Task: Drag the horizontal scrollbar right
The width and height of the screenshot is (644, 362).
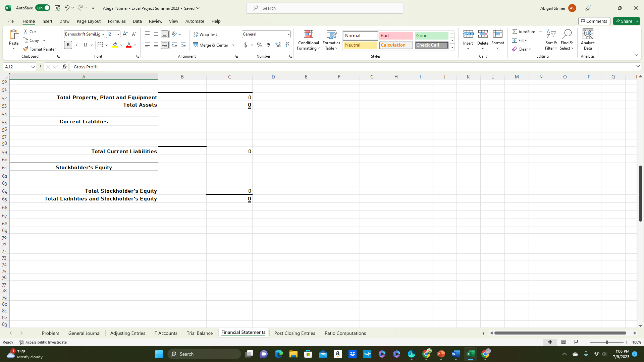Action: pos(635,333)
